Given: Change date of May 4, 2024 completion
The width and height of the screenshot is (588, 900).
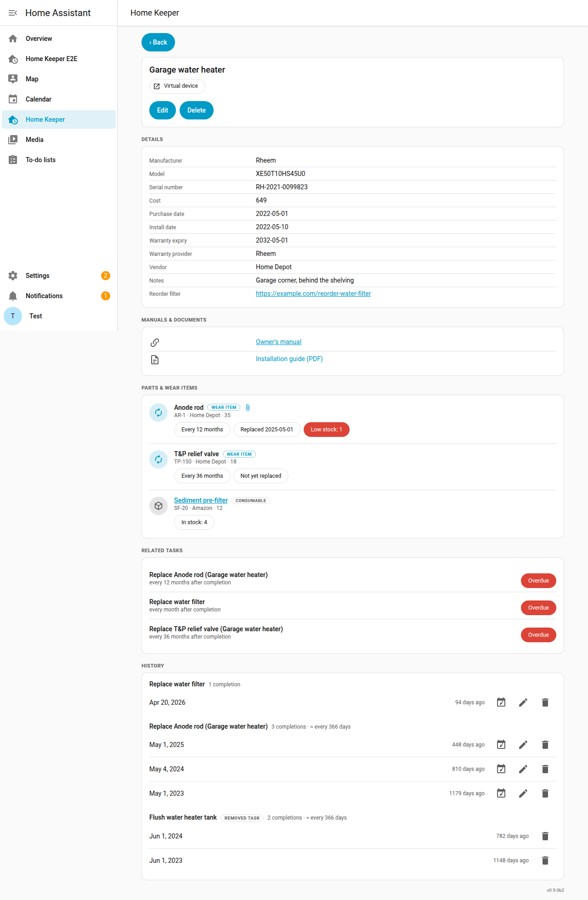Looking at the screenshot, I should [501, 769].
